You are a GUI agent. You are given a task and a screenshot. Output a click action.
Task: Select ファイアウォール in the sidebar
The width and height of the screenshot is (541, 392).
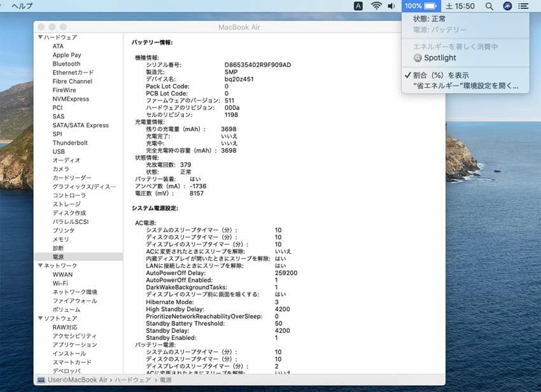pyautogui.click(x=74, y=301)
